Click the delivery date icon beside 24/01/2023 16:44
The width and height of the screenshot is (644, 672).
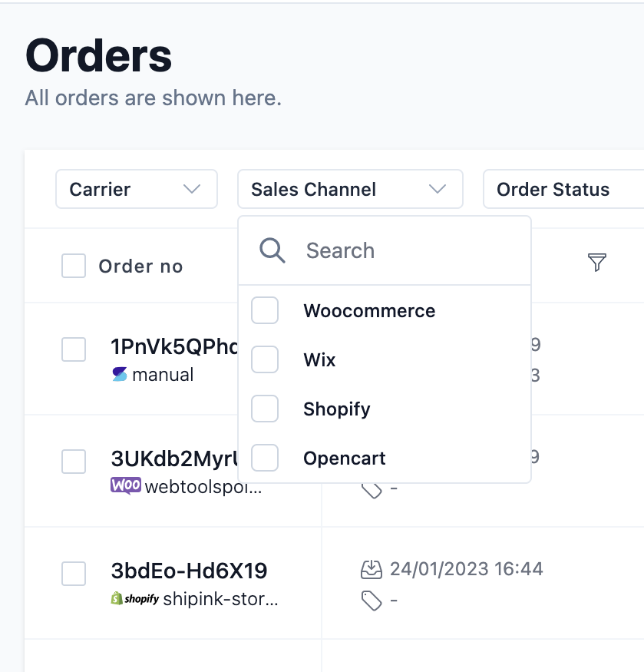[x=372, y=569]
